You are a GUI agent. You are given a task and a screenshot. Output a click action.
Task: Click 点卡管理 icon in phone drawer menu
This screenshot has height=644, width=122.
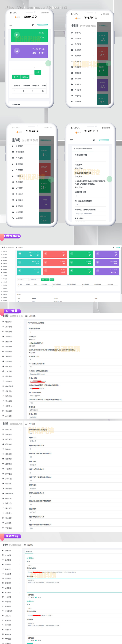pos(72,38)
